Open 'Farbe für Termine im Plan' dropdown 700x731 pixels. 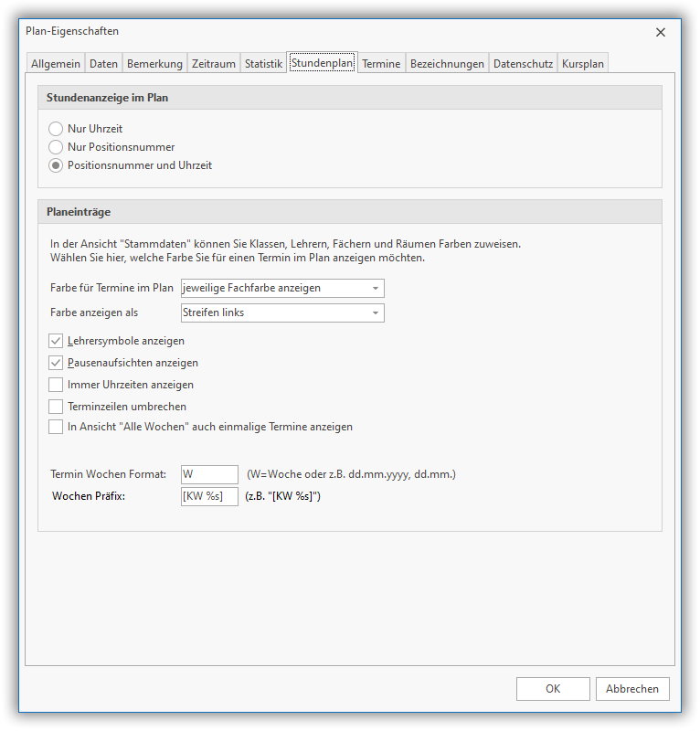(x=282, y=288)
